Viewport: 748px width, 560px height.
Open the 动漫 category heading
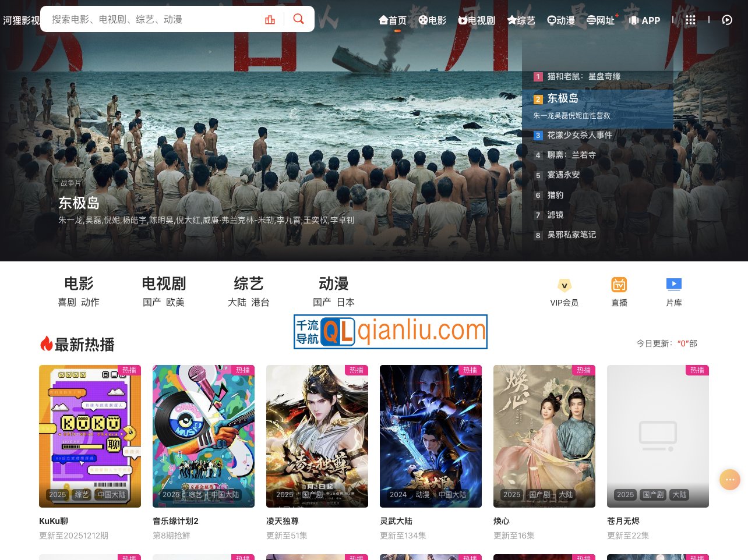[333, 283]
